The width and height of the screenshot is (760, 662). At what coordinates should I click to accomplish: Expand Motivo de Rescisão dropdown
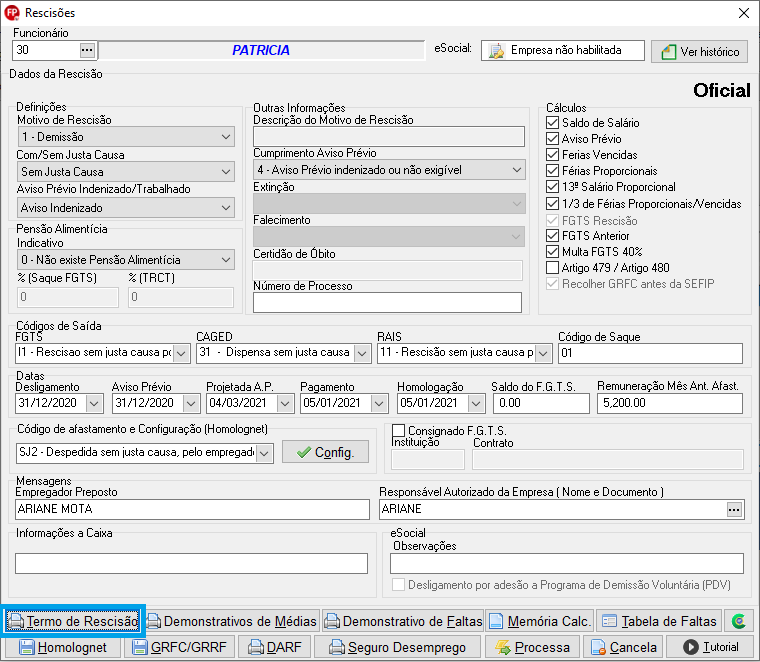tap(226, 137)
